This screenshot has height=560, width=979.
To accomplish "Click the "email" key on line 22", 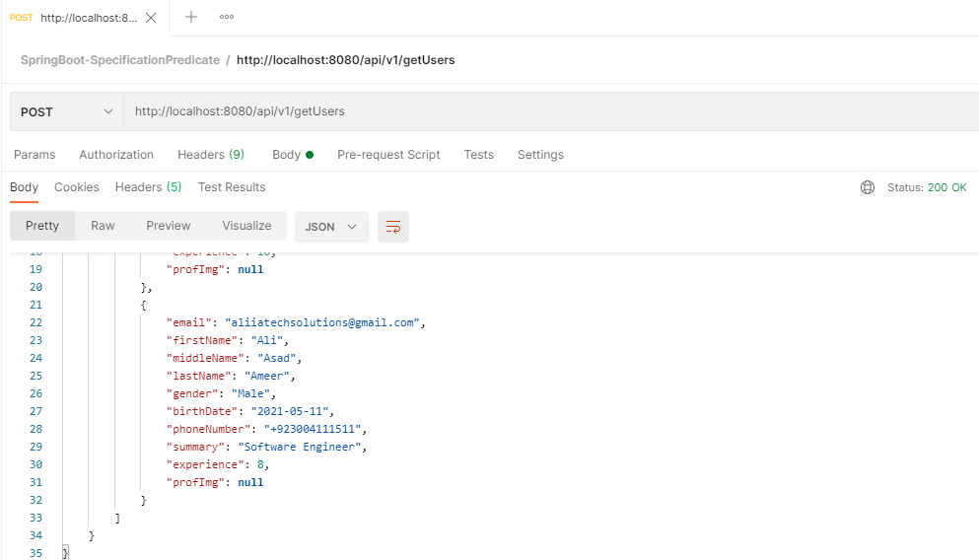I will click(x=188, y=322).
